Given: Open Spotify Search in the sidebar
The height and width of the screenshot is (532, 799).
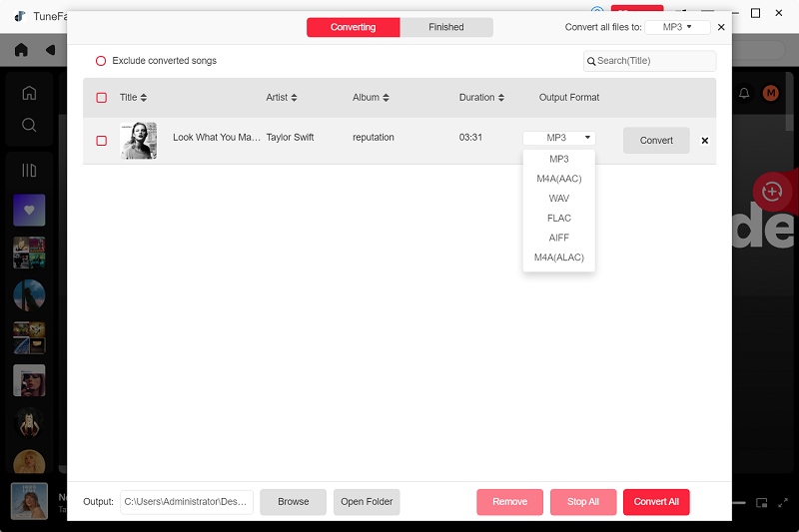Looking at the screenshot, I should pos(29,125).
